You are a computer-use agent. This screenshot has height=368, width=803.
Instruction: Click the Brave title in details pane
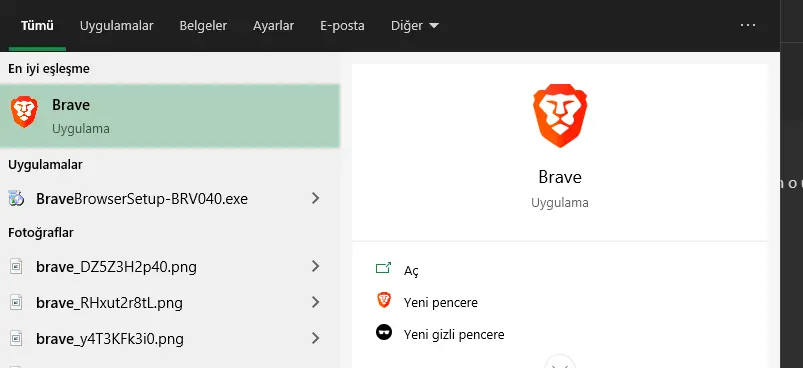click(560, 177)
